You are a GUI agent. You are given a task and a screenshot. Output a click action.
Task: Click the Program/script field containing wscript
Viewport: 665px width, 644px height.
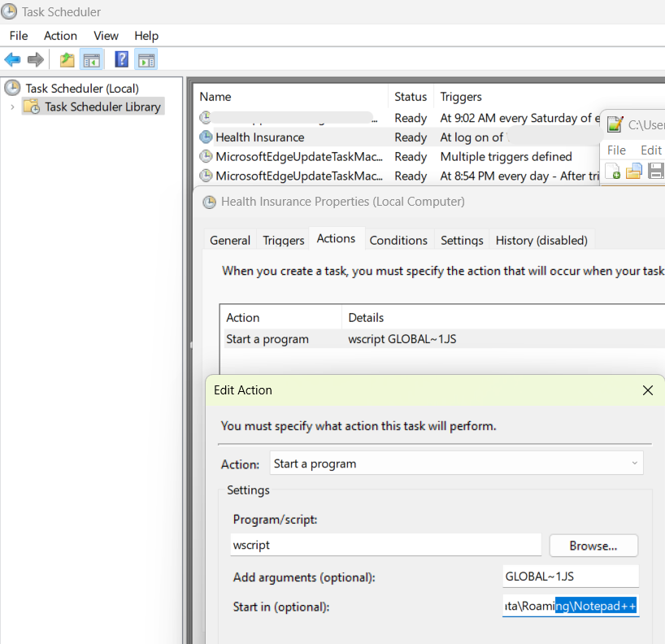[x=386, y=545]
